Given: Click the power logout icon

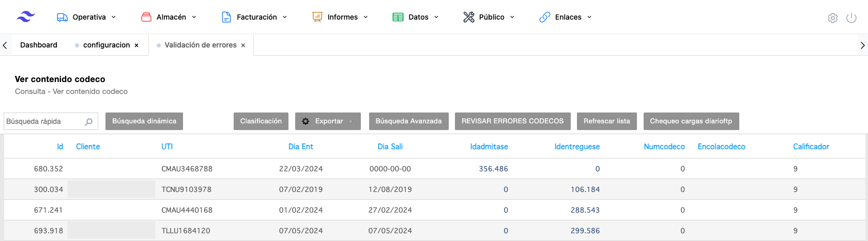Looking at the screenshot, I should [851, 18].
